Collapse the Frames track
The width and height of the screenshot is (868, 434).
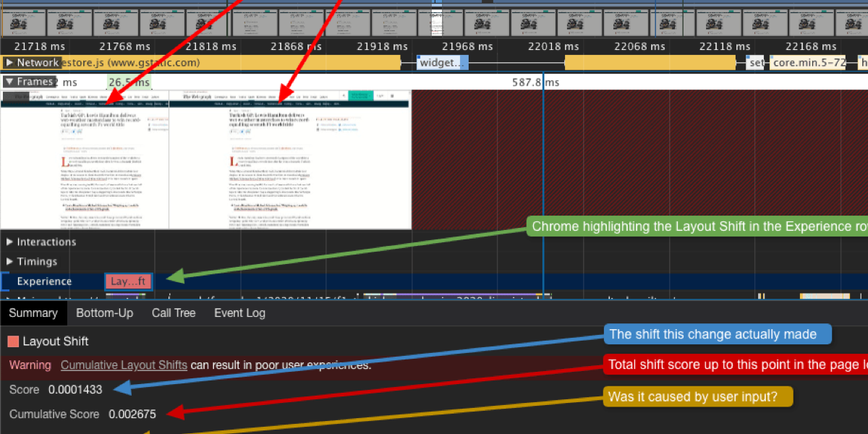pos(9,82)
